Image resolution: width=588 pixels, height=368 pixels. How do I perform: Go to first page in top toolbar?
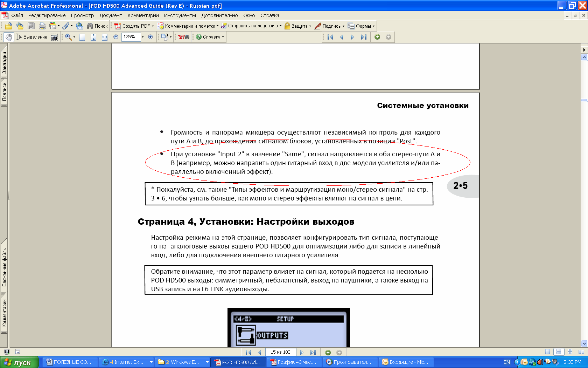coord(330,37)
